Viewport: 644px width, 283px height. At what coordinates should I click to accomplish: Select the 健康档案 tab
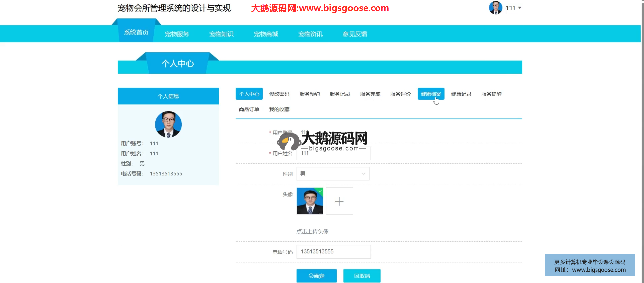pos(431,94)
